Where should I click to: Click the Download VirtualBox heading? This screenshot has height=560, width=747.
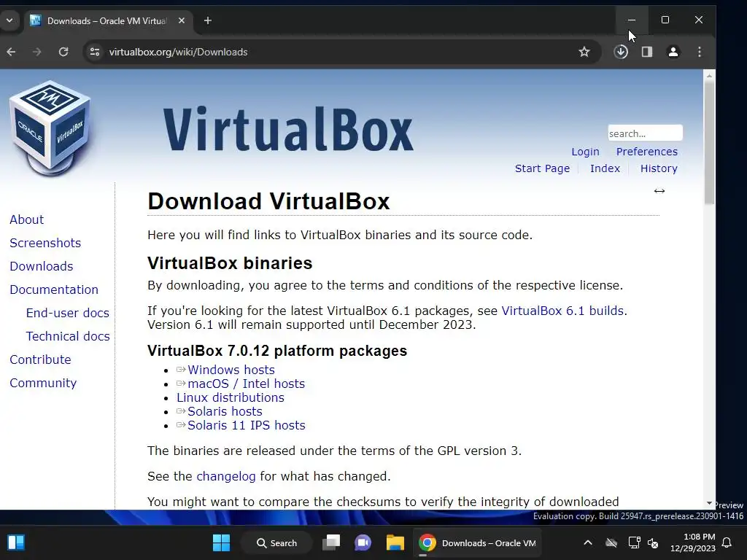click(268, 201)
